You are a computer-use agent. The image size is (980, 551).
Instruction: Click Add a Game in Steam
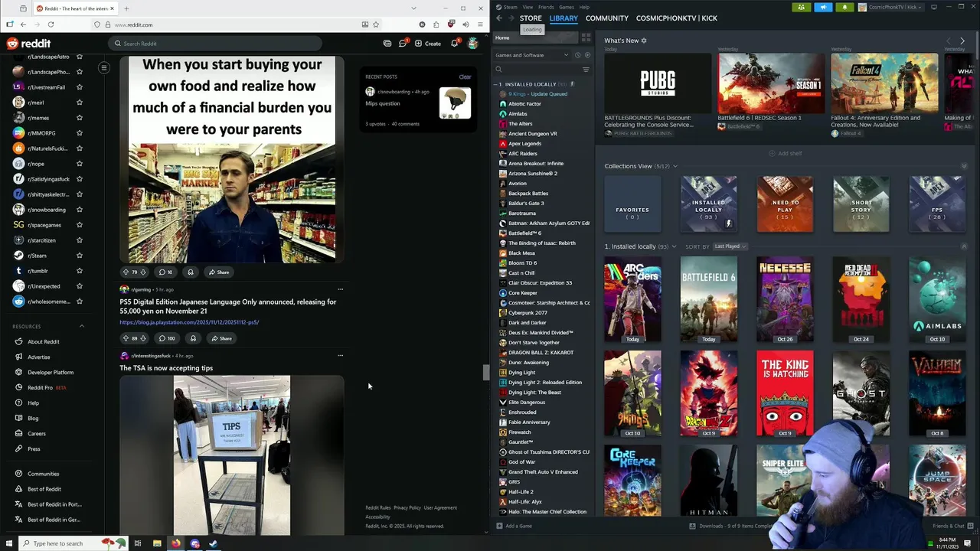pyautogui.click(x=514, y=526)
